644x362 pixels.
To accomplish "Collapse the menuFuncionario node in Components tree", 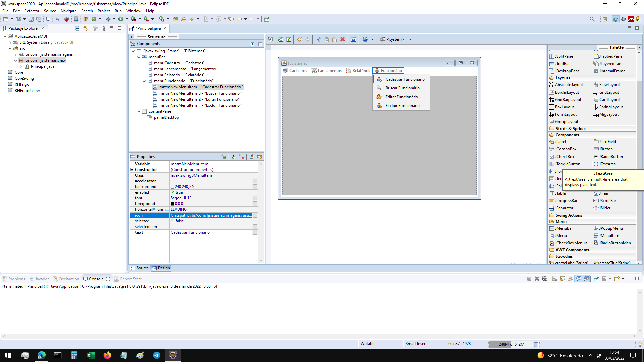I will click(x=144, y=81).
